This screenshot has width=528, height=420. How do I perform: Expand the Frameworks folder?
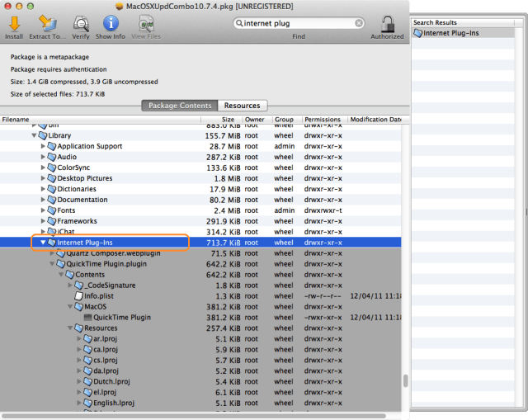pos(43,221)
